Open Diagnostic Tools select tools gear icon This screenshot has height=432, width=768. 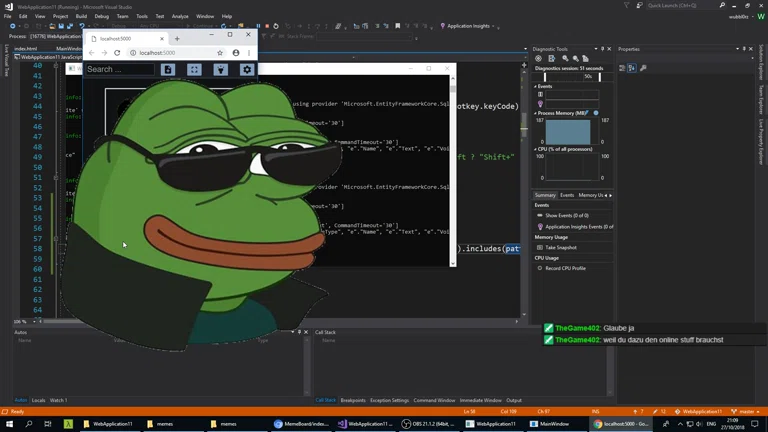click(x=538, y=58)
